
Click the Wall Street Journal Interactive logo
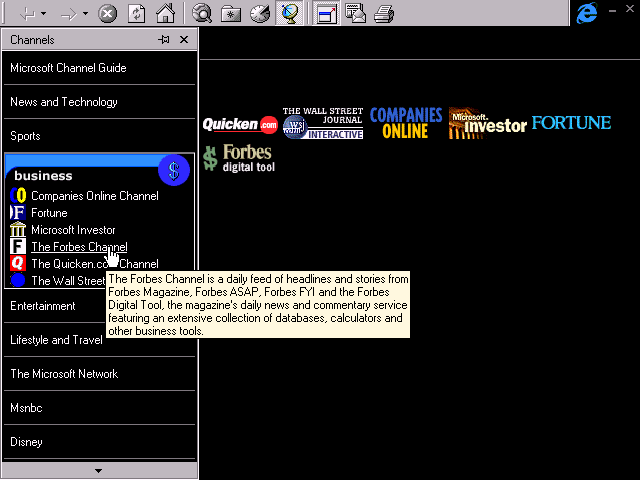pos(322,123)
